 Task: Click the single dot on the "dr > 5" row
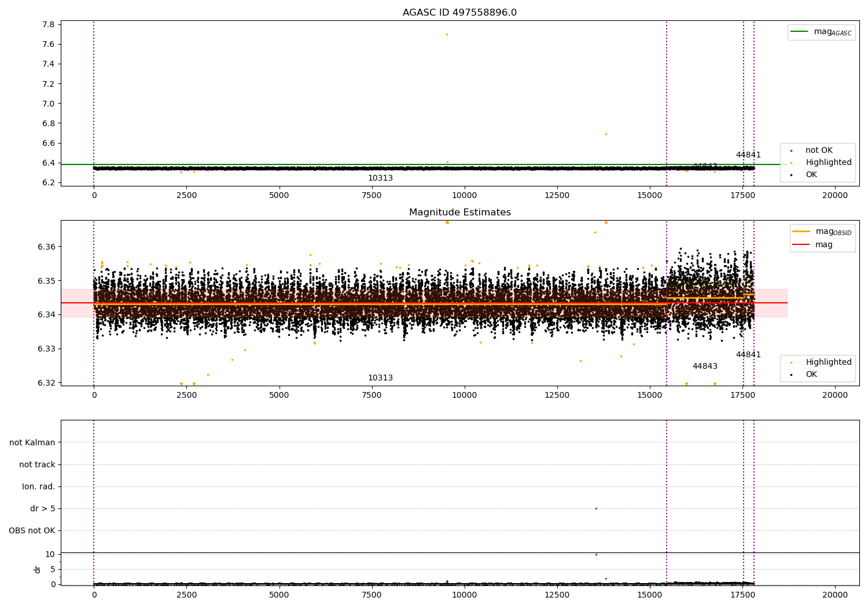(596, 509)
